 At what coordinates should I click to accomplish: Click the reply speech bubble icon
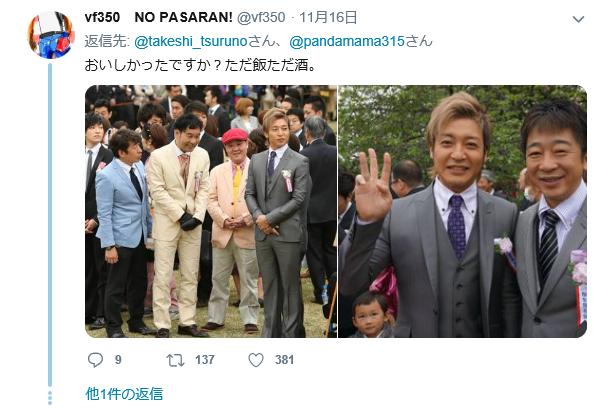pos(95,360)
